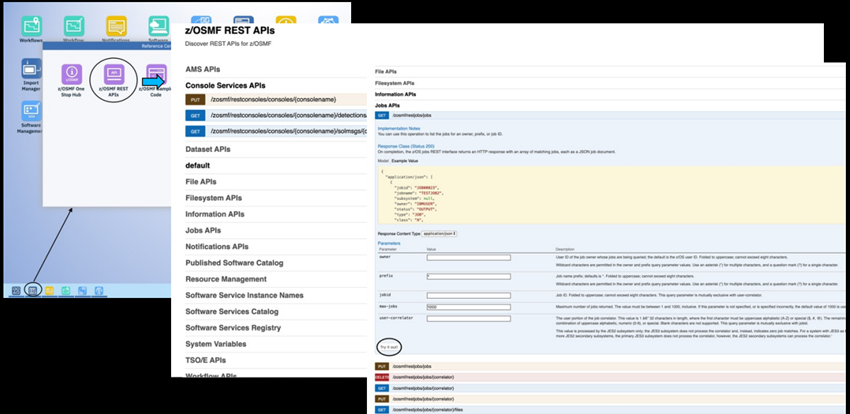Expand Software Service Instance Names section

coord(244,295)
